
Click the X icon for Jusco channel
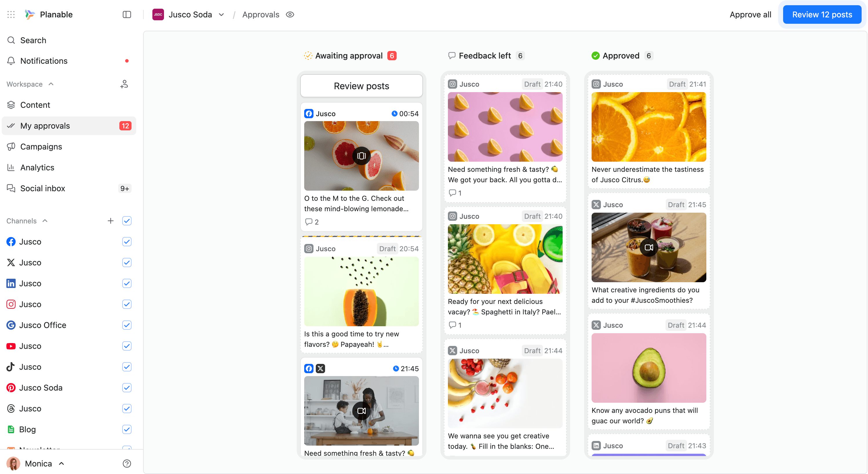(11, 263)
